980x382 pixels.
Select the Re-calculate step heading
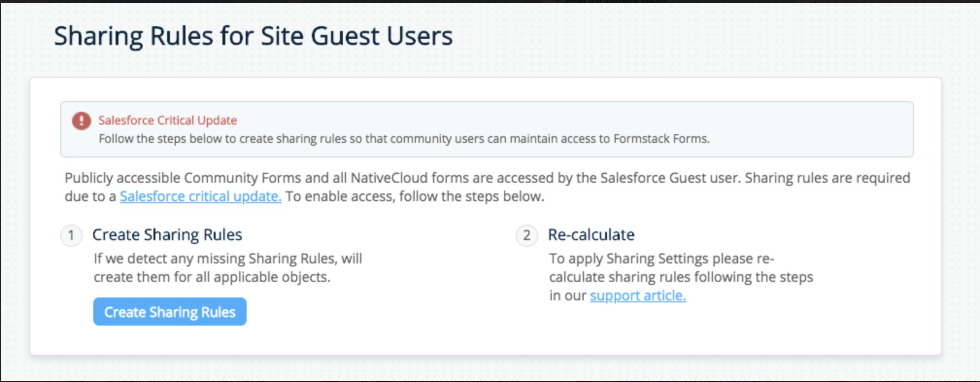[591, 235]
